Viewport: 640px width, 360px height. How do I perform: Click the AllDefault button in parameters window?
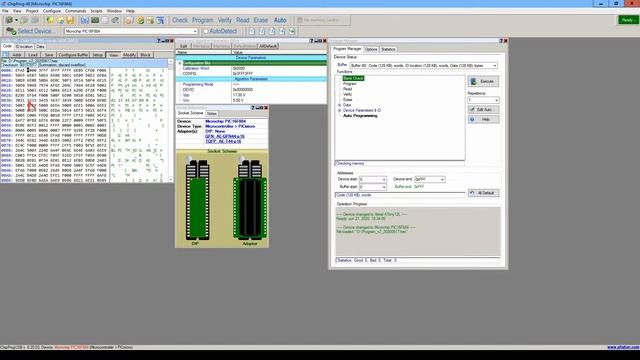(x=268, y=46)
